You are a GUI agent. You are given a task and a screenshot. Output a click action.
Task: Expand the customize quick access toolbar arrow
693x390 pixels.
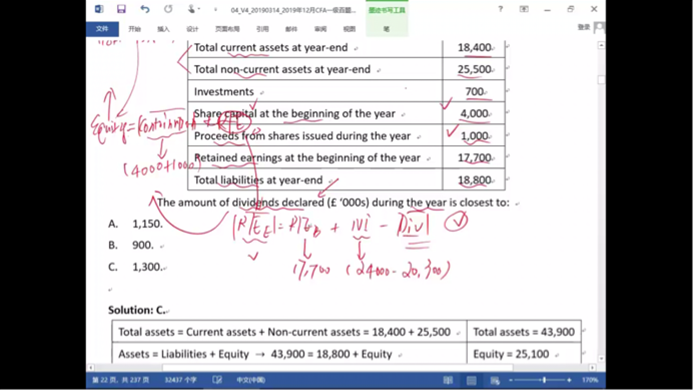coord(216,9)
